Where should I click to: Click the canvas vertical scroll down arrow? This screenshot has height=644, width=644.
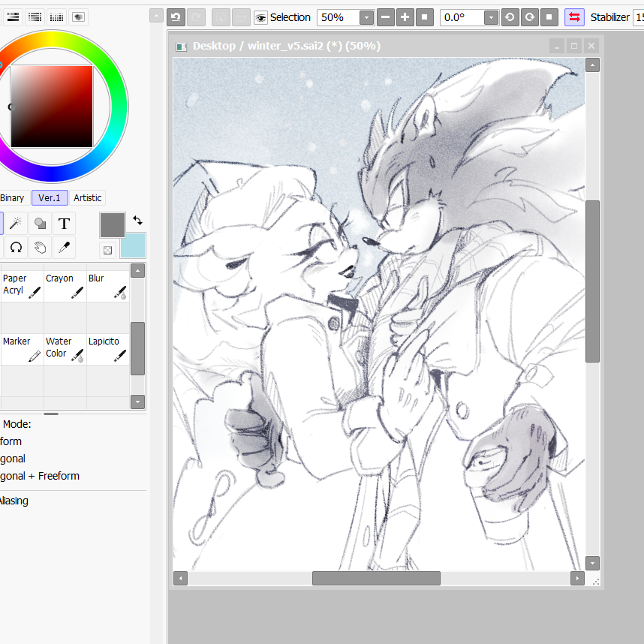(592, 564)
